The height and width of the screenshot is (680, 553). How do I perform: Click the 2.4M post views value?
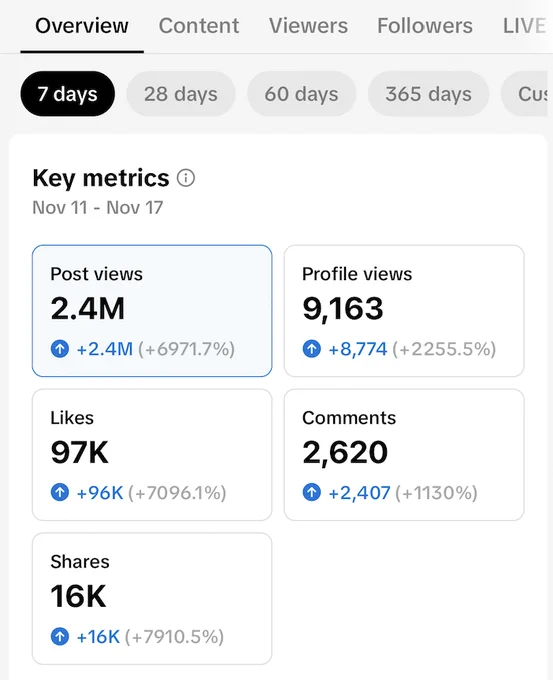tap(88, 309)
